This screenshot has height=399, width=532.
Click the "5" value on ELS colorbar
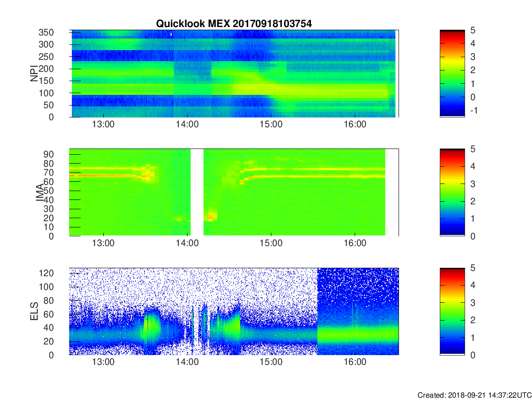pyautogui.click(x=473, y=268)
